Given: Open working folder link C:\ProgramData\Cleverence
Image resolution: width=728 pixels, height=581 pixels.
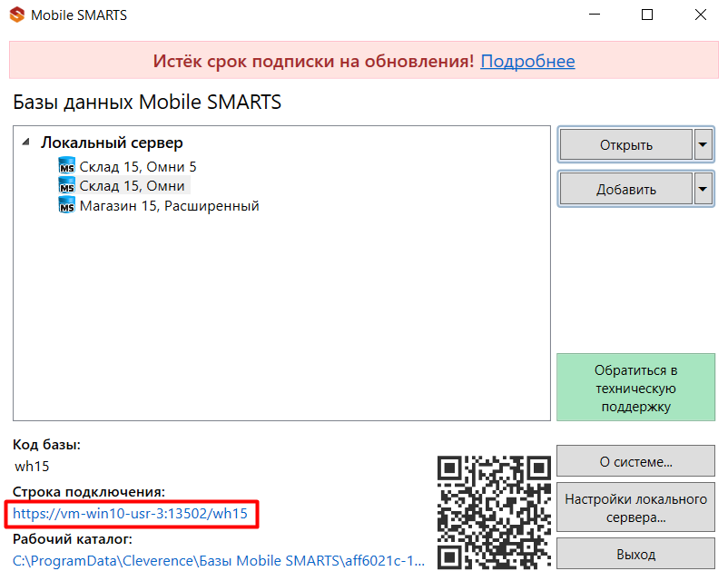Looking at the screenshot, I should pyautogui.click(x=218, y=560).
